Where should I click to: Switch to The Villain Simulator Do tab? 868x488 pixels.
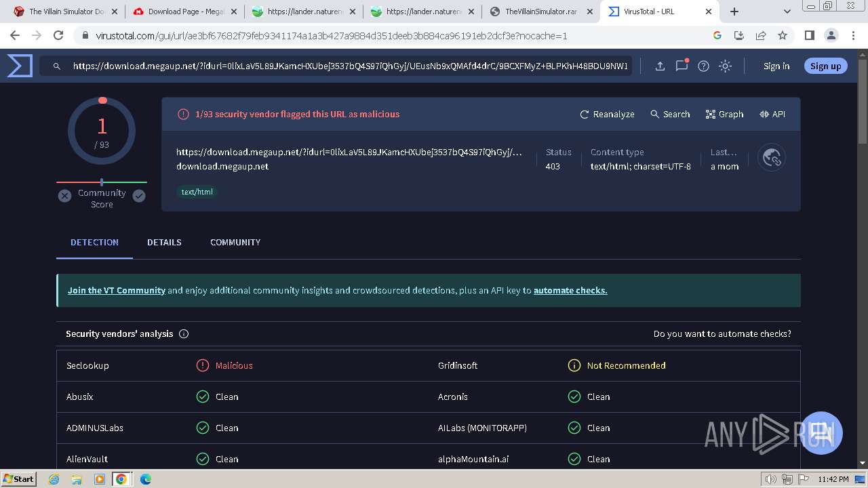click(x=66, y=12)
